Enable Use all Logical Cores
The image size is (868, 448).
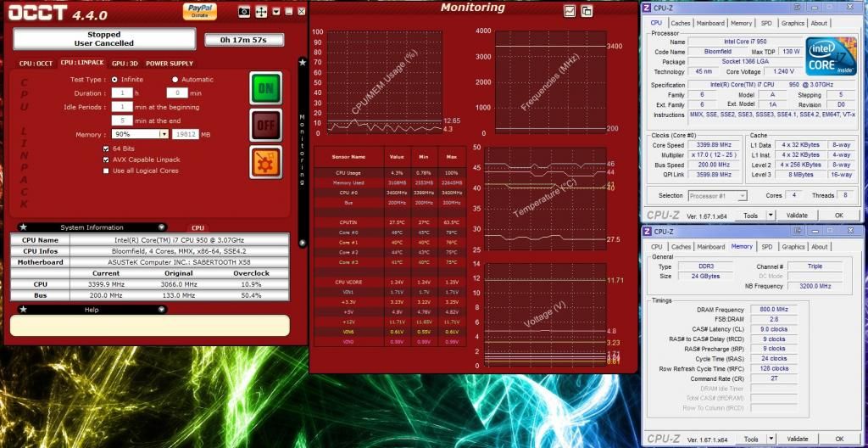[x=106, y=171]
